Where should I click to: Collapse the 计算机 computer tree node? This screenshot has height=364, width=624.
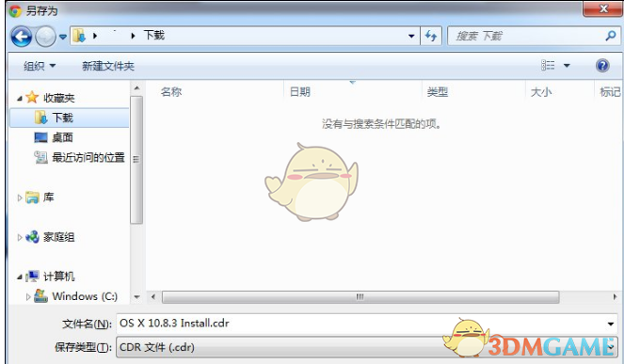[x=20, y=277]
